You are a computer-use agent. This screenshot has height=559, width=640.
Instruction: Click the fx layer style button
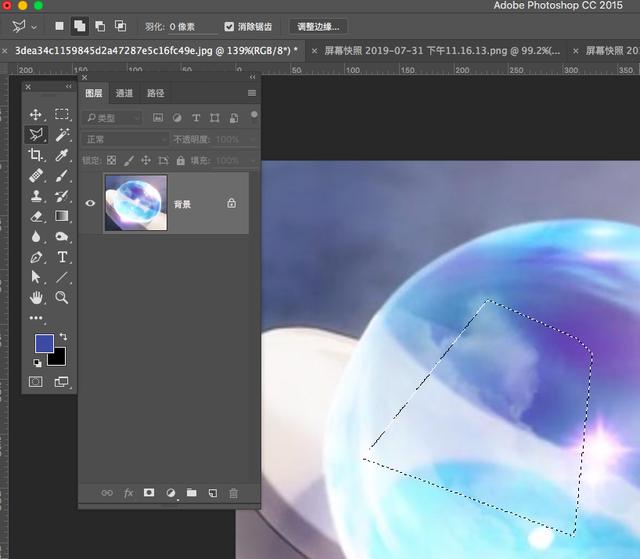point(129,493)
